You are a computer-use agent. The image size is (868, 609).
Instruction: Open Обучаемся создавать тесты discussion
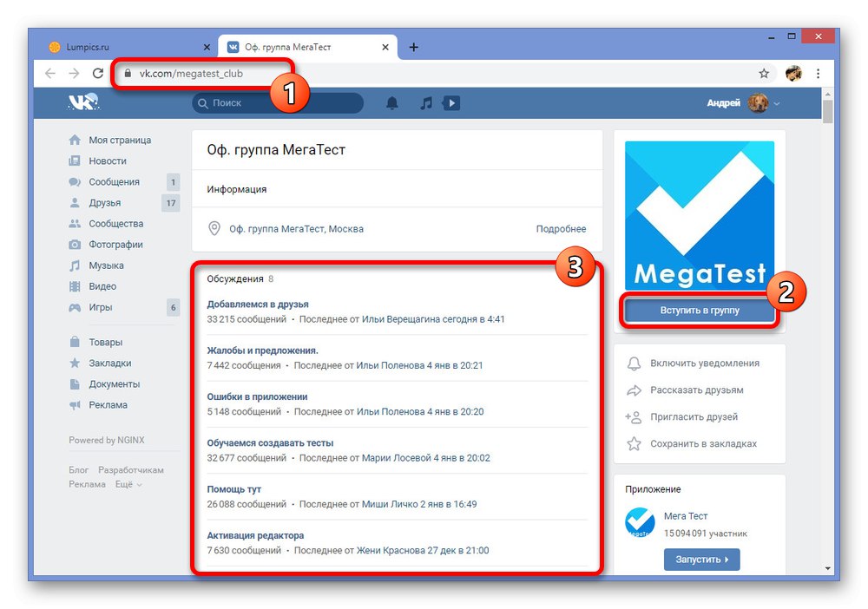tap(270, 443)
